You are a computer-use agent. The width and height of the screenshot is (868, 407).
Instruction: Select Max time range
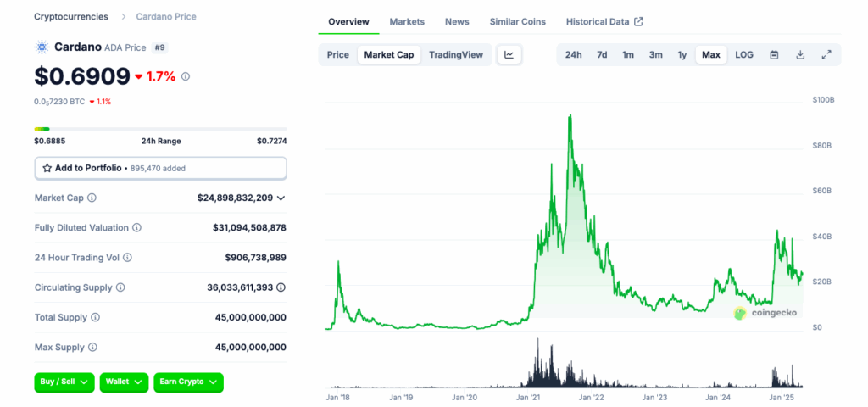(711, 55)
